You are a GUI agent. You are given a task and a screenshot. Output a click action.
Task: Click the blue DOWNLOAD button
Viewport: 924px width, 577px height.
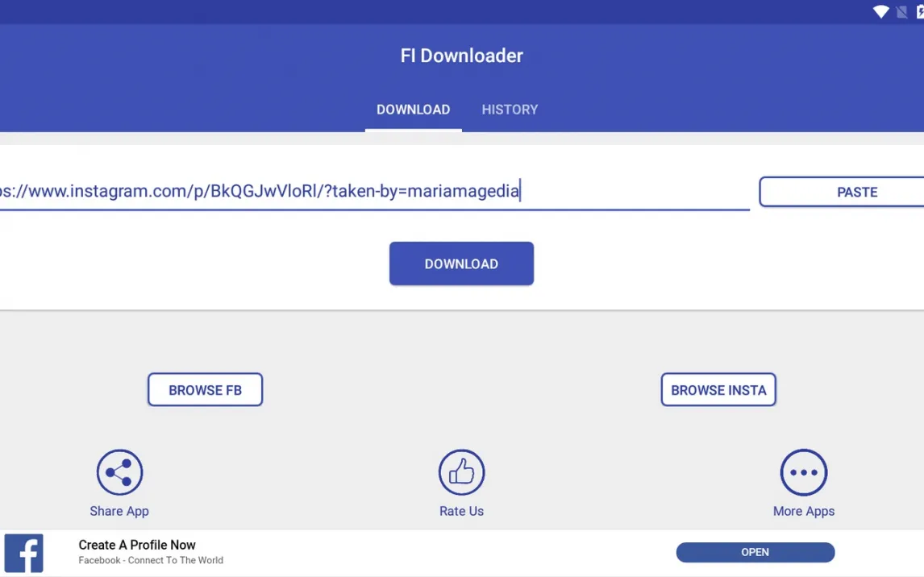tap(461, 264)
